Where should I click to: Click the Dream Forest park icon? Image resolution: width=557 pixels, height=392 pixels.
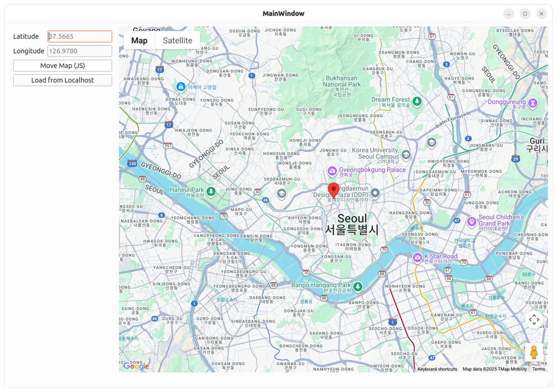pos(417,101)
